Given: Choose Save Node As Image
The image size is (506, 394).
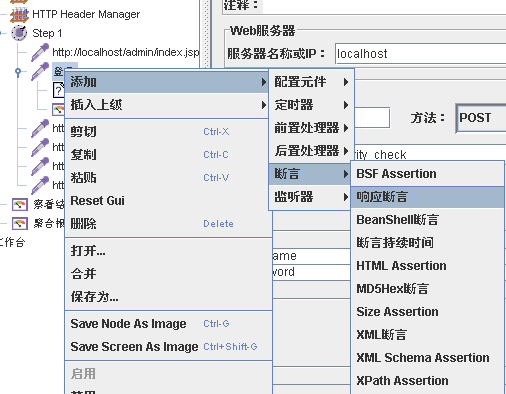Looking at the screenshot, I should click(168, 324).
